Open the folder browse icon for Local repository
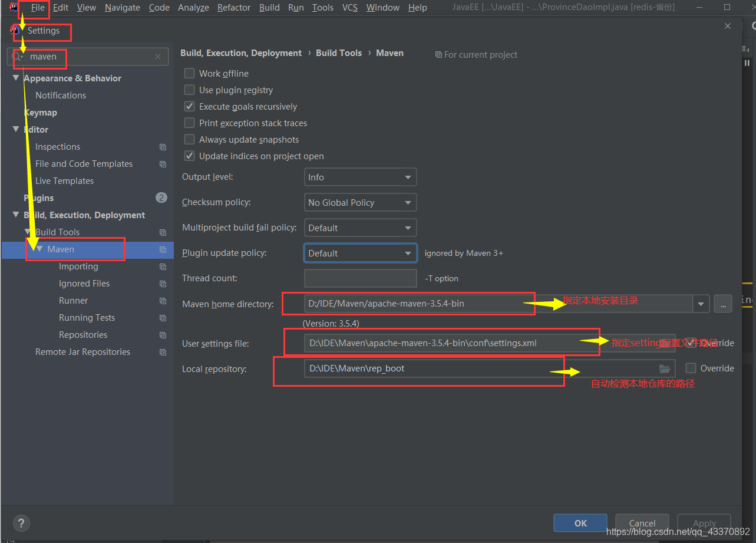756x543 pixels. coord(665,368)
